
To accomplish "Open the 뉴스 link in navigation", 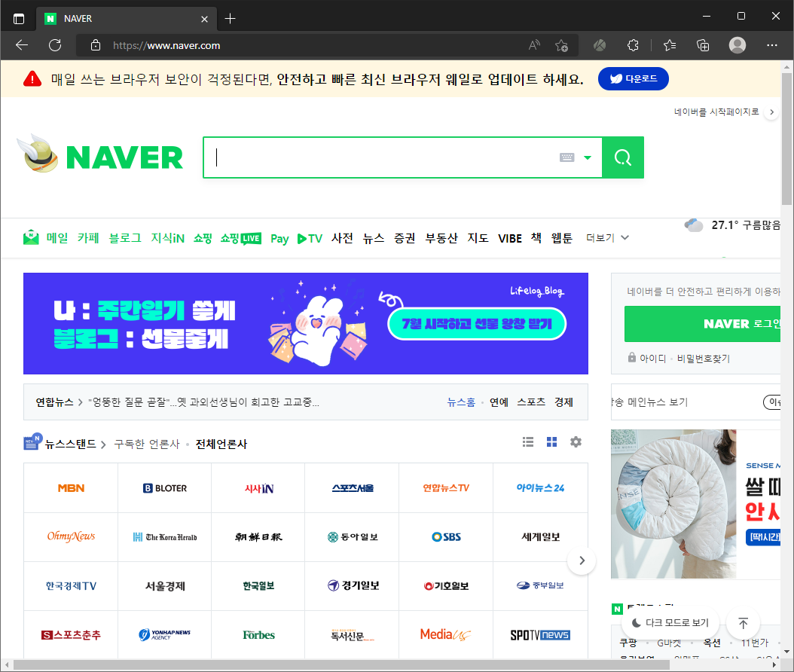I will click(373, 238).
